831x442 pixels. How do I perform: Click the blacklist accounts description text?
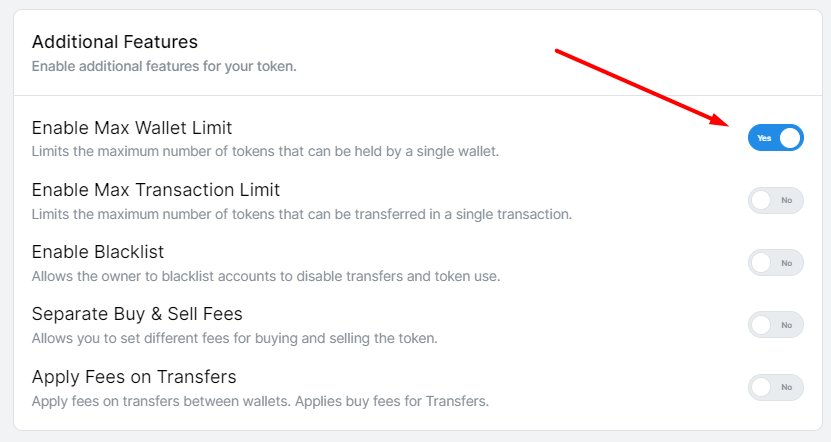coord(265,276)
